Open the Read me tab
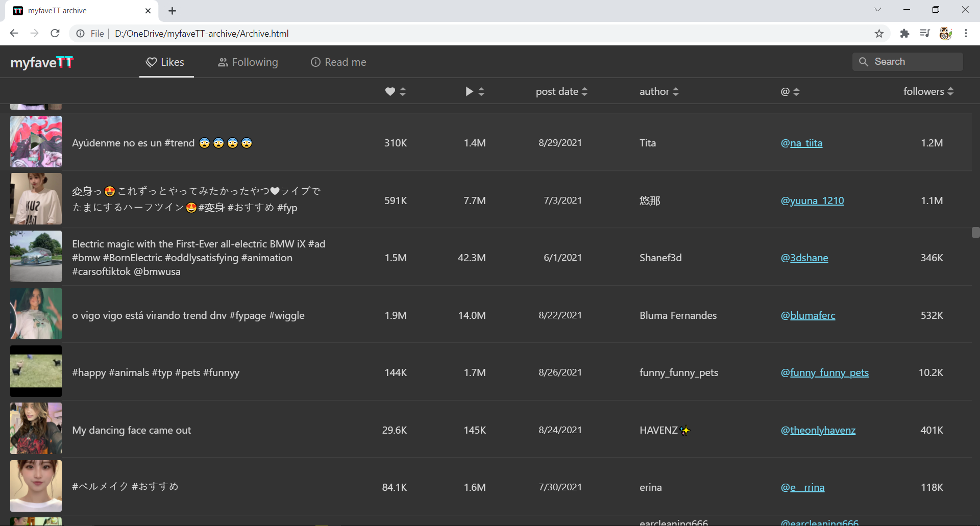980x526 pixels. 338,62
